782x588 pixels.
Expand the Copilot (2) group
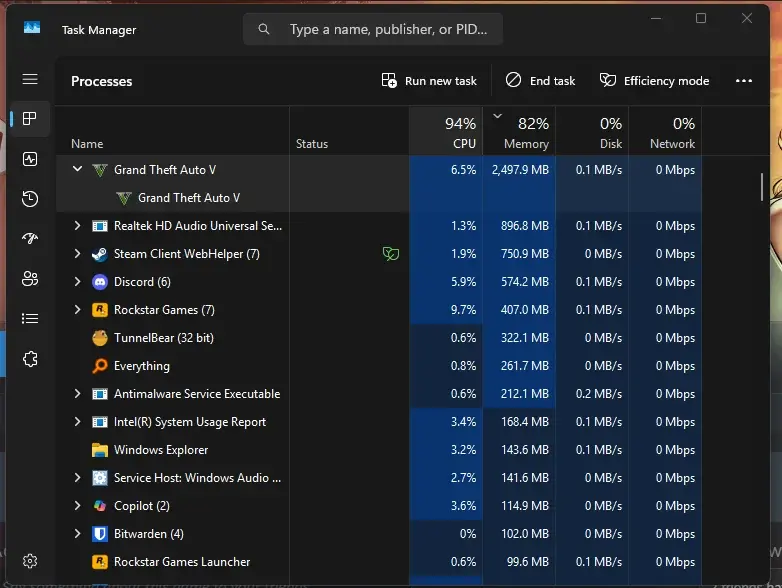point(77,505)
